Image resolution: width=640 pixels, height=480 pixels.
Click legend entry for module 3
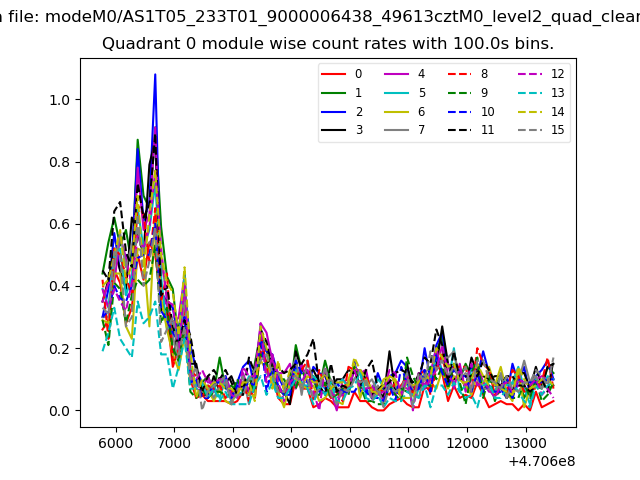(341, 130)
